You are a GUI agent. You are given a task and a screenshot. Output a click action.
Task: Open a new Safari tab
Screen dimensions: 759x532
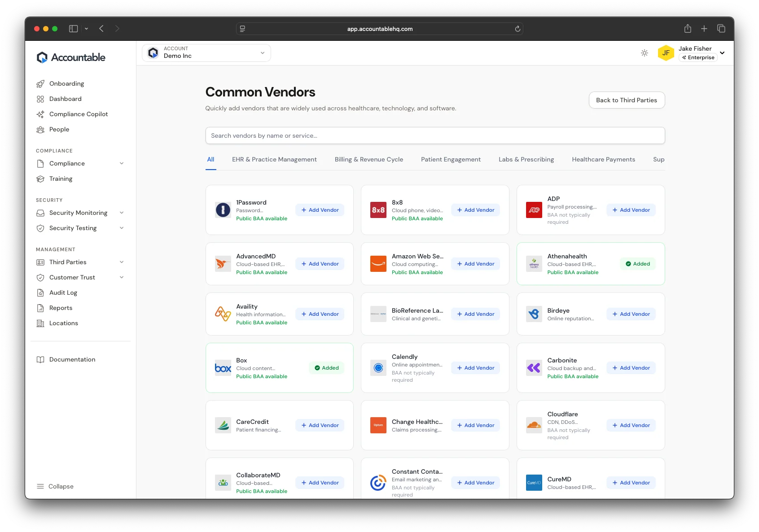[x=704, y=29]
